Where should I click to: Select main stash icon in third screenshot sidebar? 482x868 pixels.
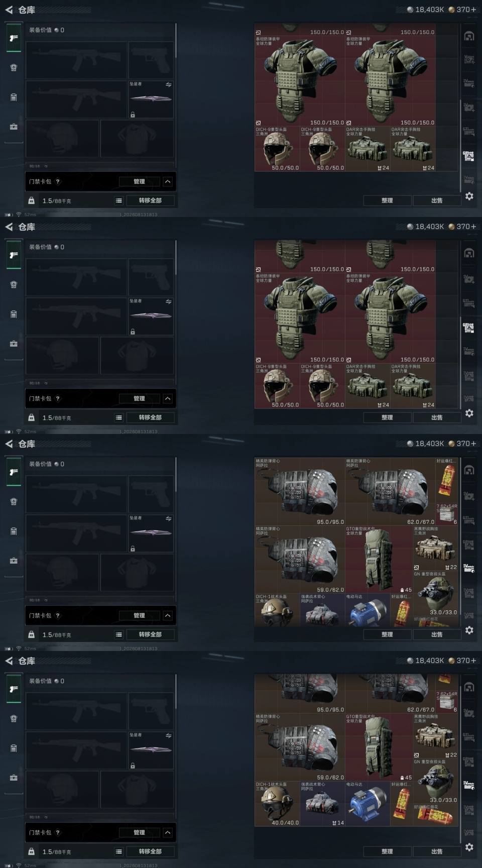click(x=469, y=470)
